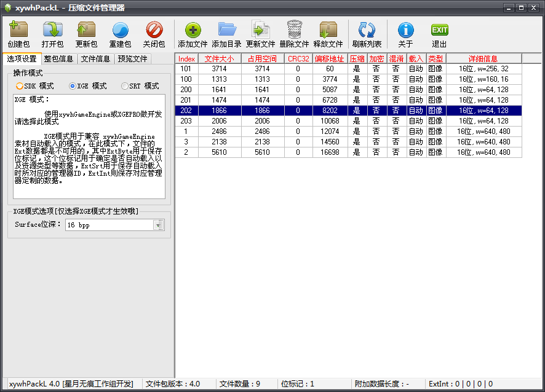
Task: Refresh the list using 刷新列表 icon
Action: click(x=367, y=34)
